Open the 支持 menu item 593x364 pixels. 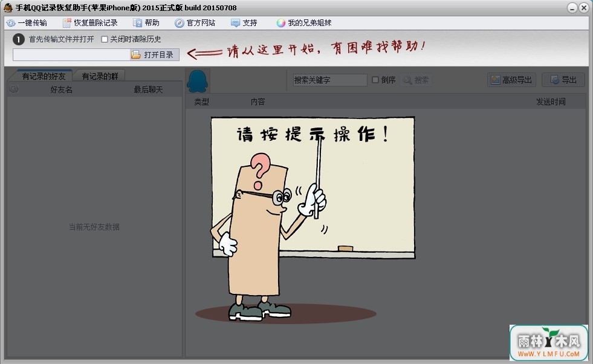(244, 23)
